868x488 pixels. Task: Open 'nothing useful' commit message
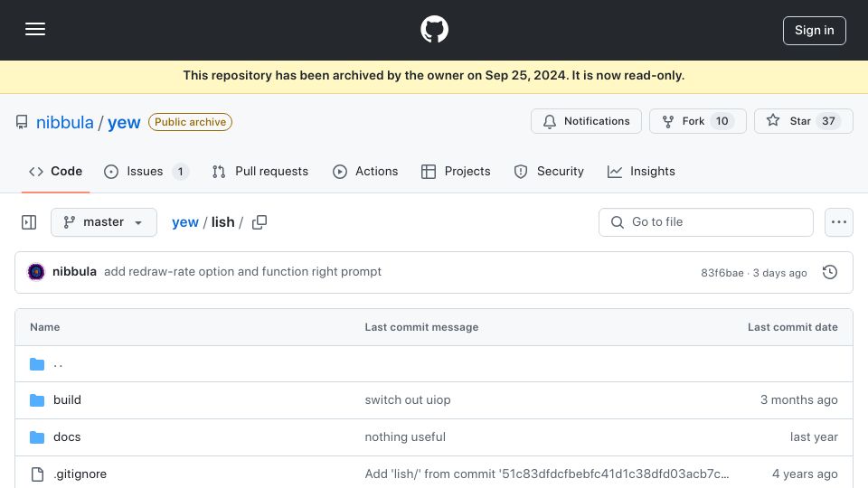pos(405,437)
